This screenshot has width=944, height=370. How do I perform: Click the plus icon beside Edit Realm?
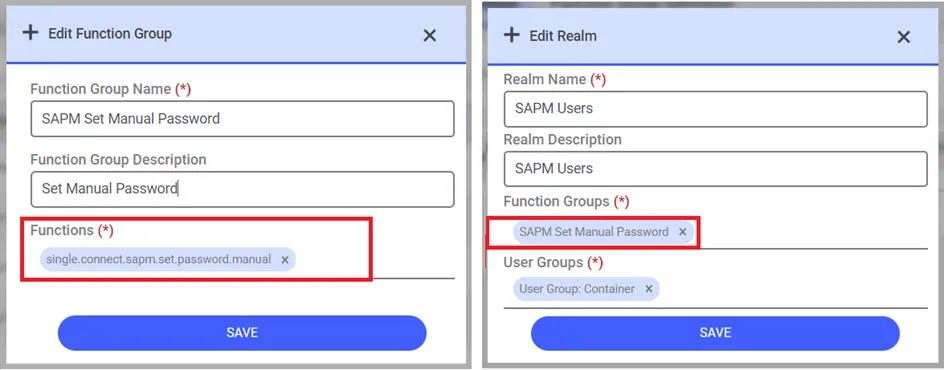coord(511,35)
